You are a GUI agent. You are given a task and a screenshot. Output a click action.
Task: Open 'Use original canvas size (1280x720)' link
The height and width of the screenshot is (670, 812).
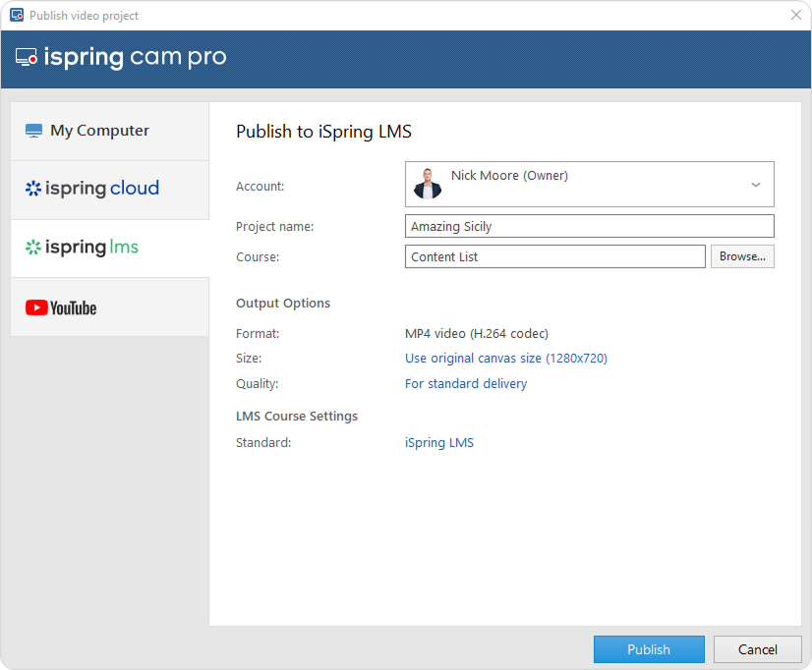(505, 359)
